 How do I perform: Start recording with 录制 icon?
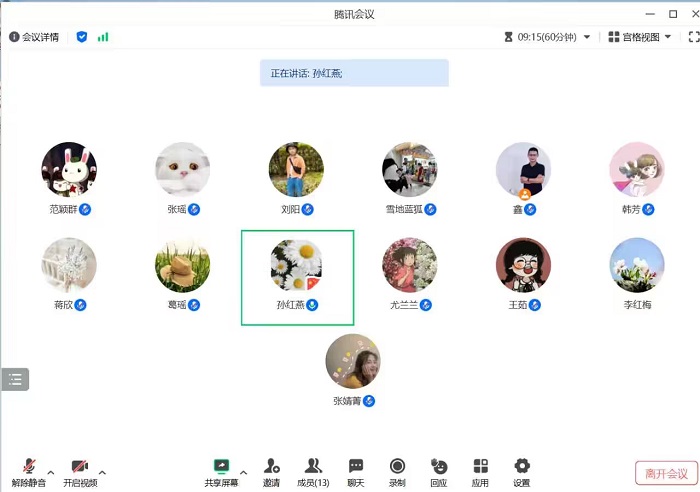(397, 472)
